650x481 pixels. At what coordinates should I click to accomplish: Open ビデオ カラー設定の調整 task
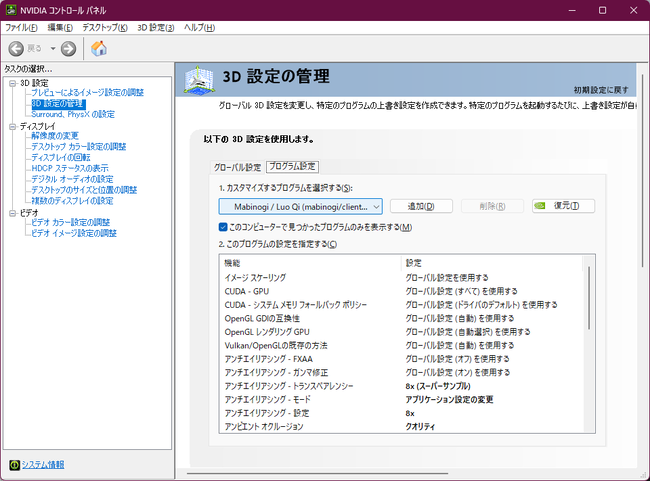point(71,222)
